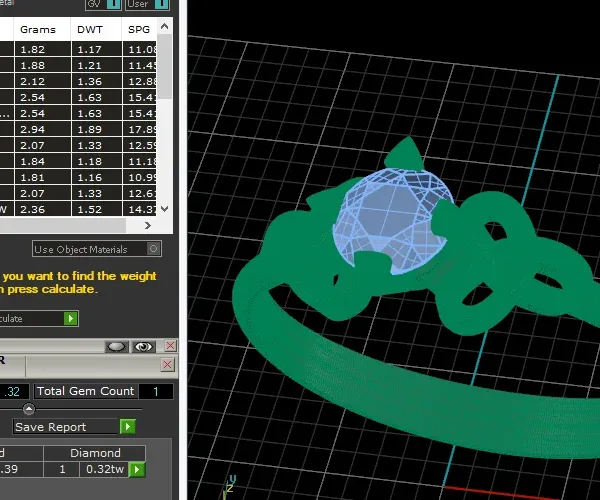This screenshot has height=500, width=600.
Task: Select the table cell showing 2.36 grams
Action: pyautogui.click(x=42, y=209)
